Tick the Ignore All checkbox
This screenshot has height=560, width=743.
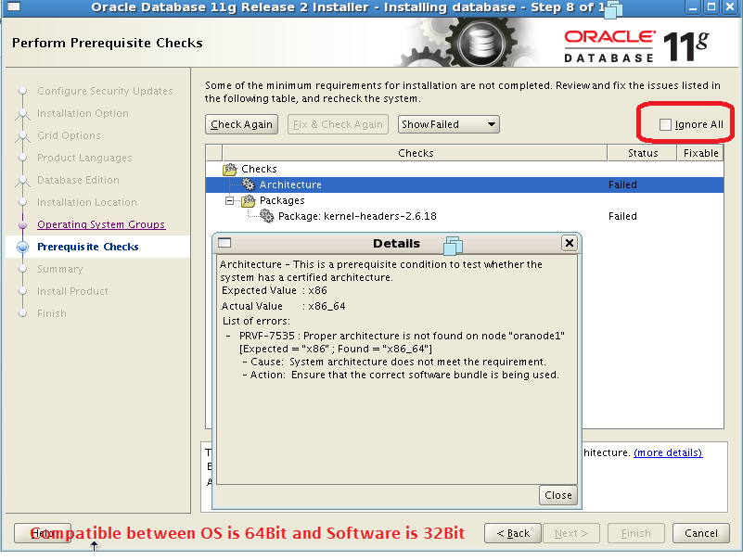pyautogui.click(x=665, y=124)
